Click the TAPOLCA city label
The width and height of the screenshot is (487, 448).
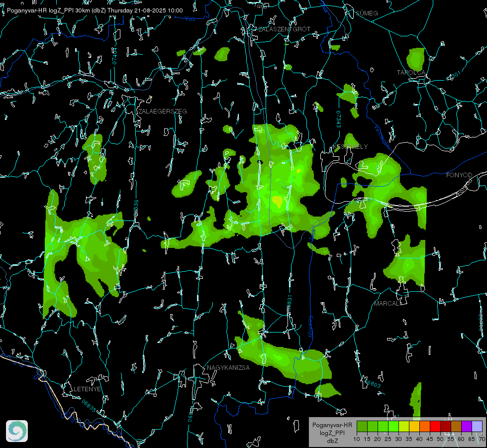click(411, 73)
